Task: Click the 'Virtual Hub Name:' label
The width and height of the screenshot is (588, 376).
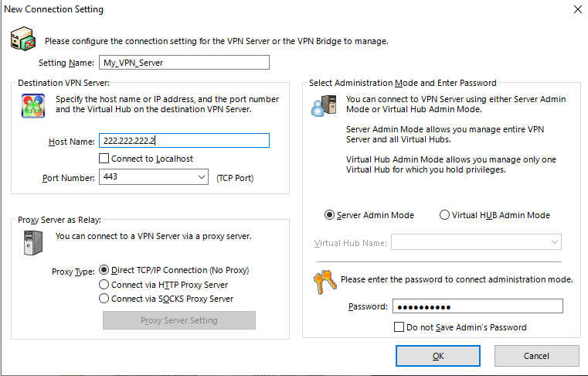Action: click(x=350, y=243)
